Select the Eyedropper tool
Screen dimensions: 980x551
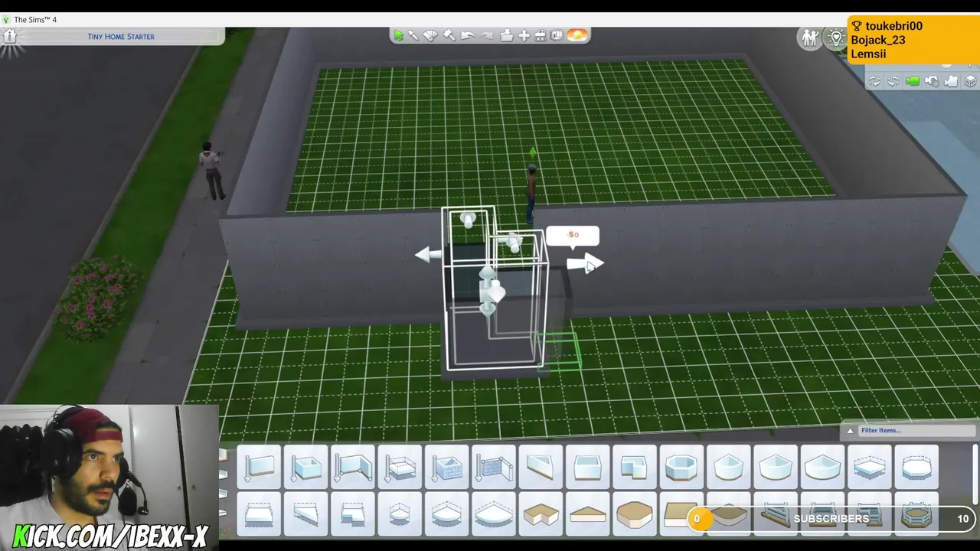[x=413, y=35]
